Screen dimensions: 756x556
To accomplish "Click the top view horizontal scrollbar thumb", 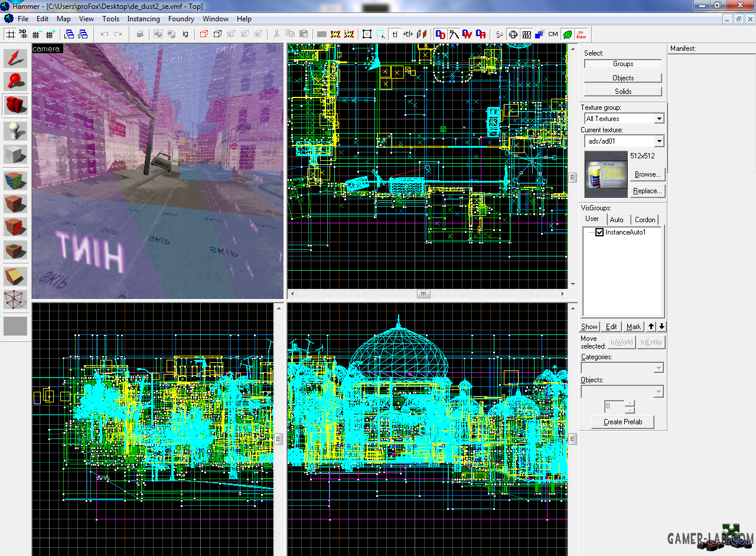I will [424, 294].
